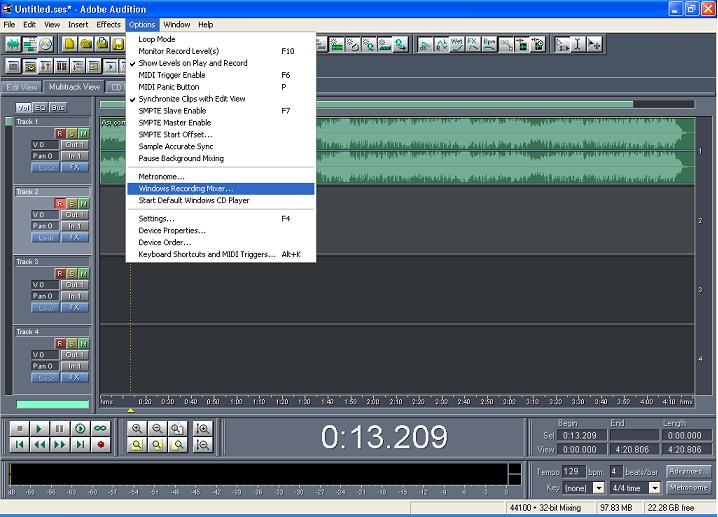Zoom in vertically with the plus magnifier

[x=202, y=429]
